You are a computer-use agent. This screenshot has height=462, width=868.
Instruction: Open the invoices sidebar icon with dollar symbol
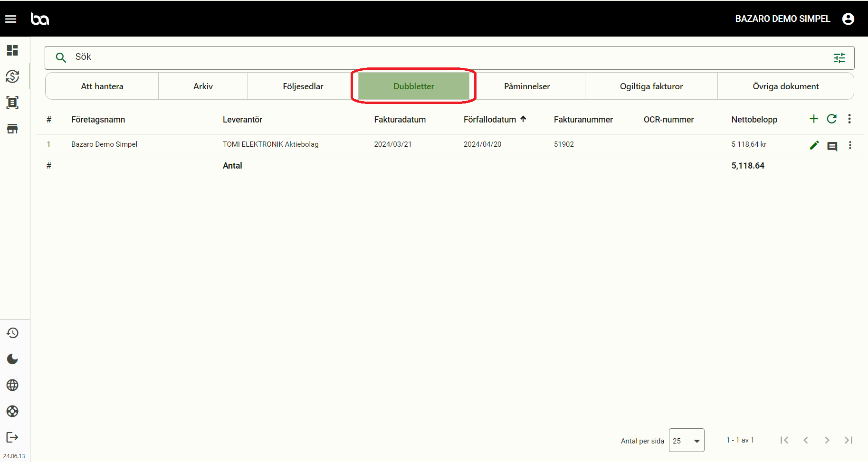point(12,76)
